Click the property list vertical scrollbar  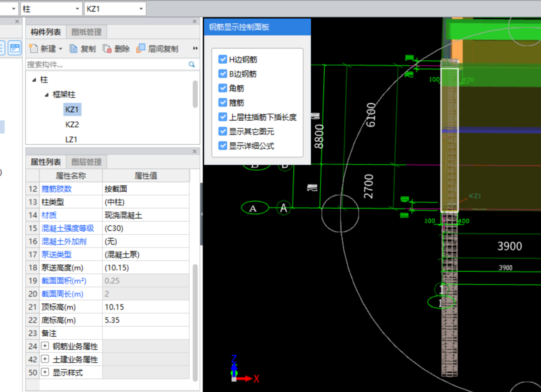(x=195, y=322)
